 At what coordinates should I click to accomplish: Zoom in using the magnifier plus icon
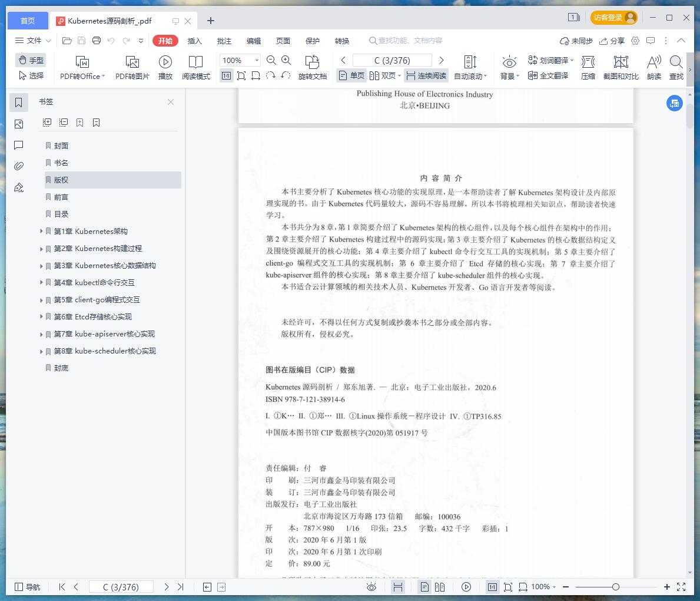(x=286, y=60)
